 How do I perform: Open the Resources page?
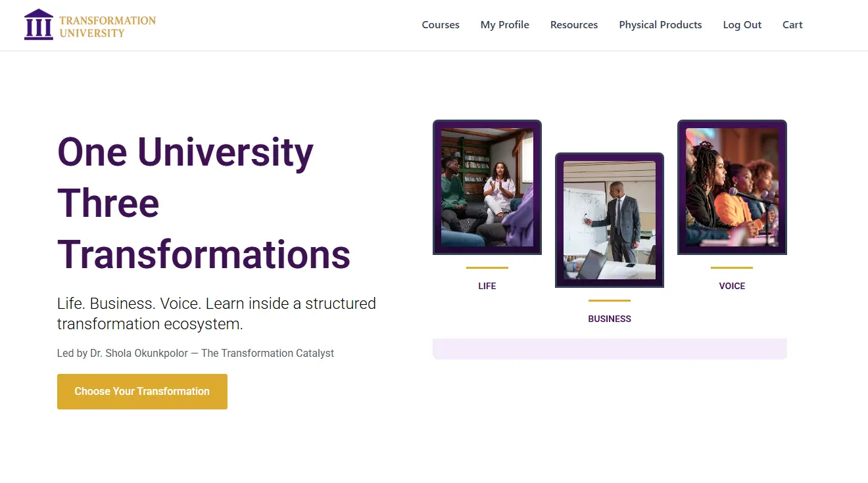point(573,25)
